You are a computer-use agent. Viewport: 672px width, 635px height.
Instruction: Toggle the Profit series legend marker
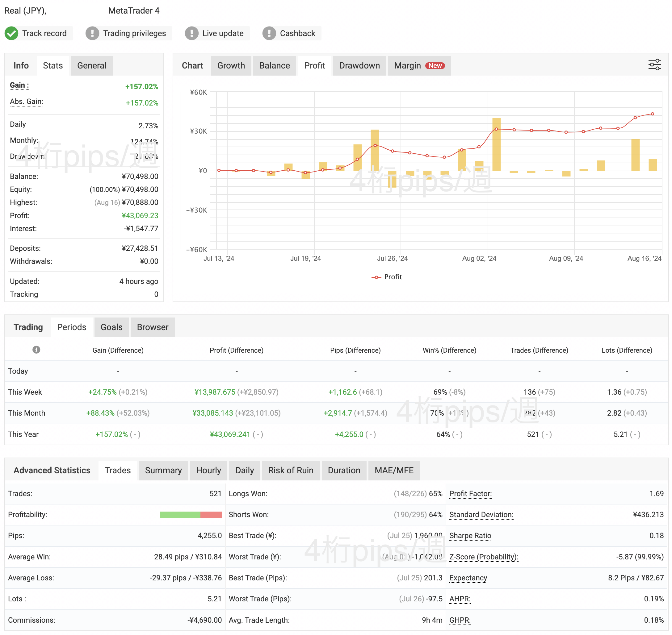pyautogui.click(x=376, y=277)
